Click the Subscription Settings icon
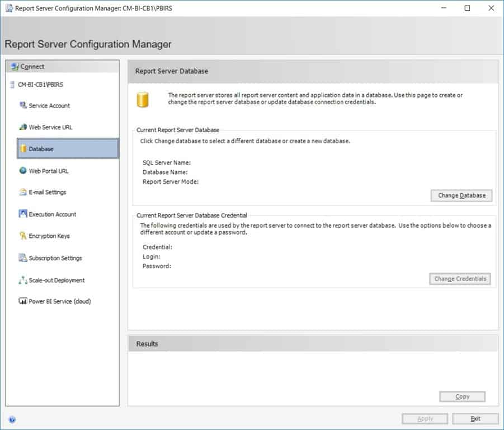The image size is (504, 430). (23, 258)
